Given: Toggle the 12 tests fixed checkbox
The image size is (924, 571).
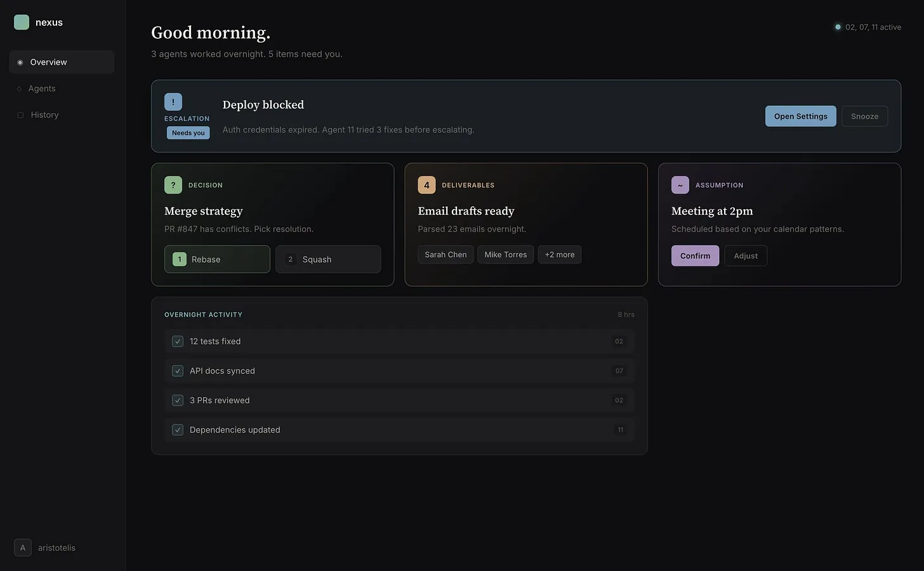Looking at the screenshot, I should (178, 341).
